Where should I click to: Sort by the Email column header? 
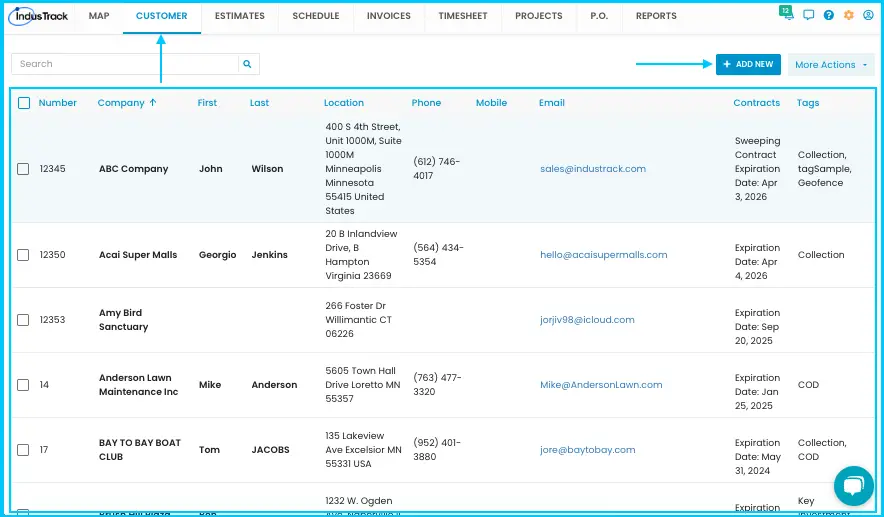coord(552,103)
